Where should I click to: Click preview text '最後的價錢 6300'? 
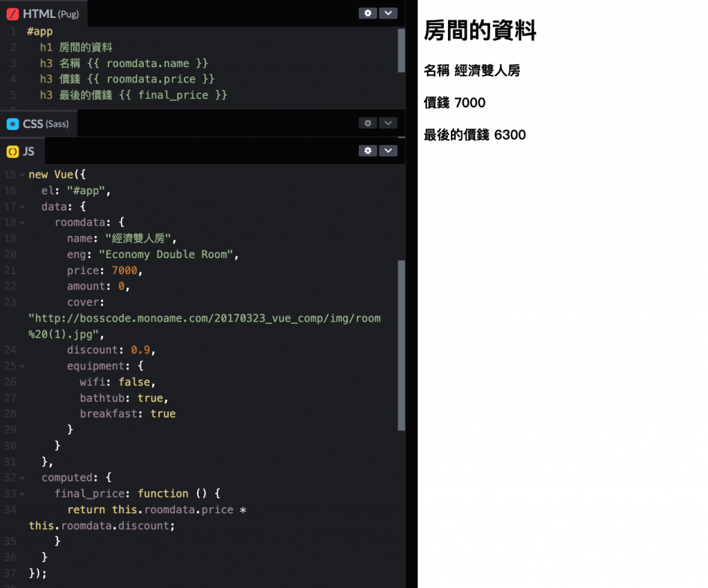(474, 135)
